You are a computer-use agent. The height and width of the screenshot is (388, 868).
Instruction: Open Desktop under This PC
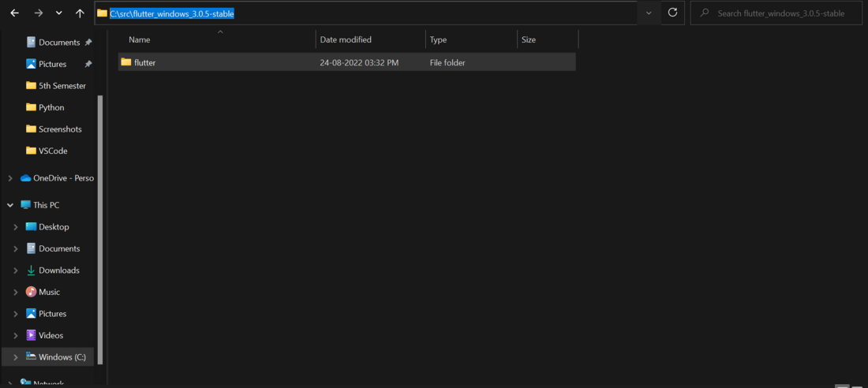pos(54,227)
